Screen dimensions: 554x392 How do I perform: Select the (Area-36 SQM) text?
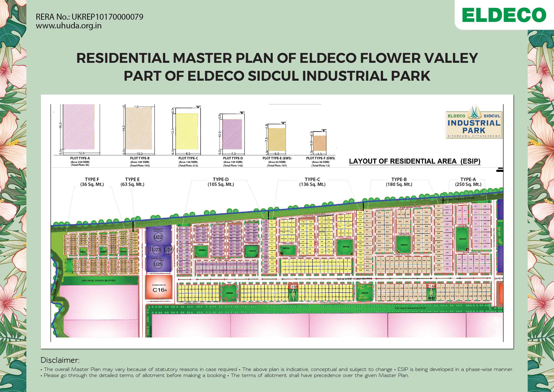(321, 162)
